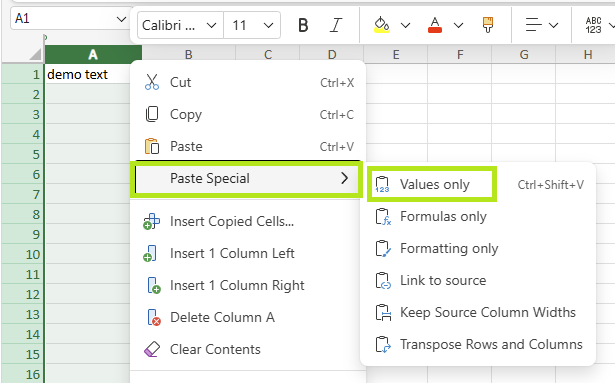Select Formatting only paste option

tap(478, 248)
